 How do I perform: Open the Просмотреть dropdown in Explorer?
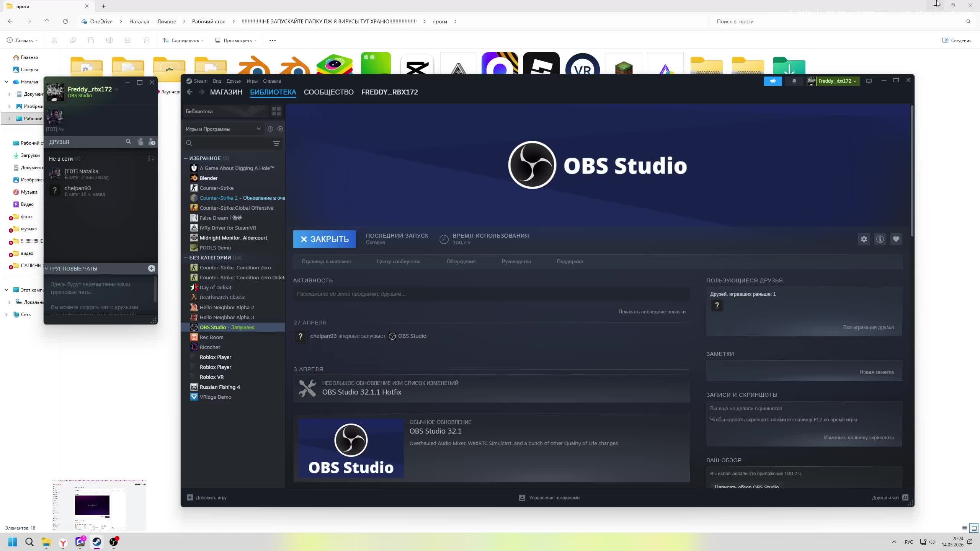tap(236, 40)
